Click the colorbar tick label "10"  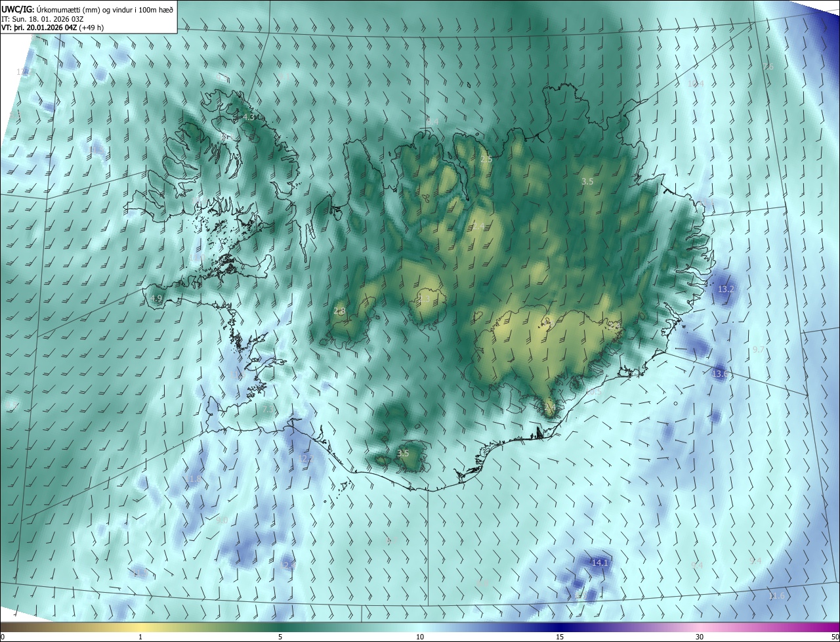point(420,637)
